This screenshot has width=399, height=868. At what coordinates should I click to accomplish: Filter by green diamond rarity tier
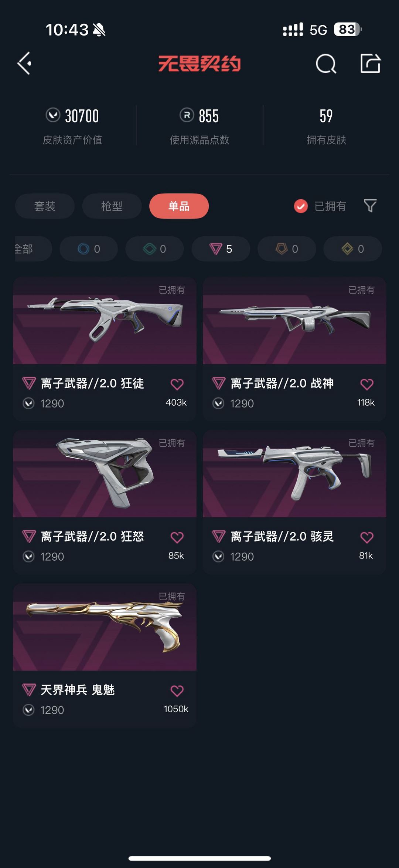click(x=154, y=249)
